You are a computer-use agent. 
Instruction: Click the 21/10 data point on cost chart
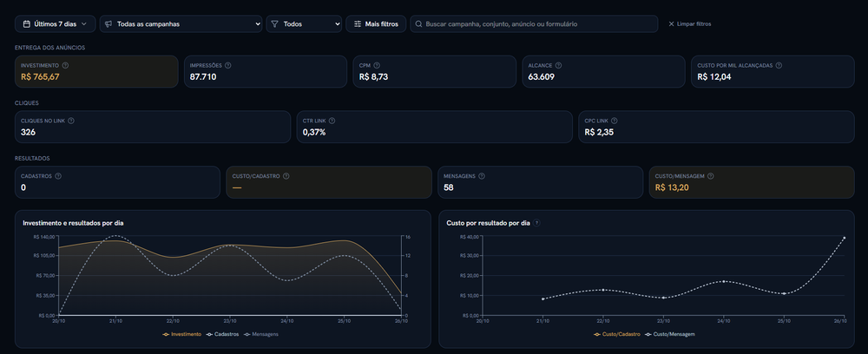(x=543, y=298)
